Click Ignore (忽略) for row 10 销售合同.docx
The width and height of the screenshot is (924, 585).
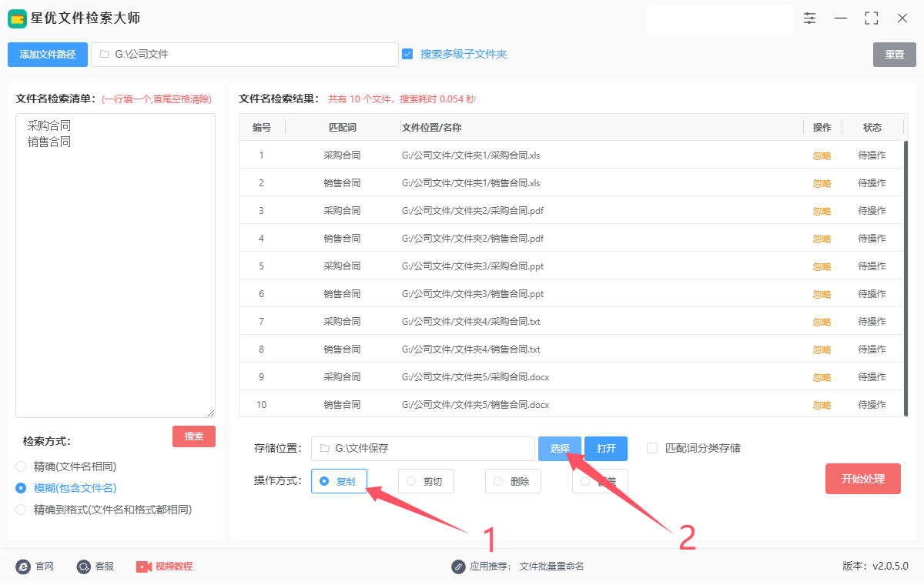pos(822,405)
